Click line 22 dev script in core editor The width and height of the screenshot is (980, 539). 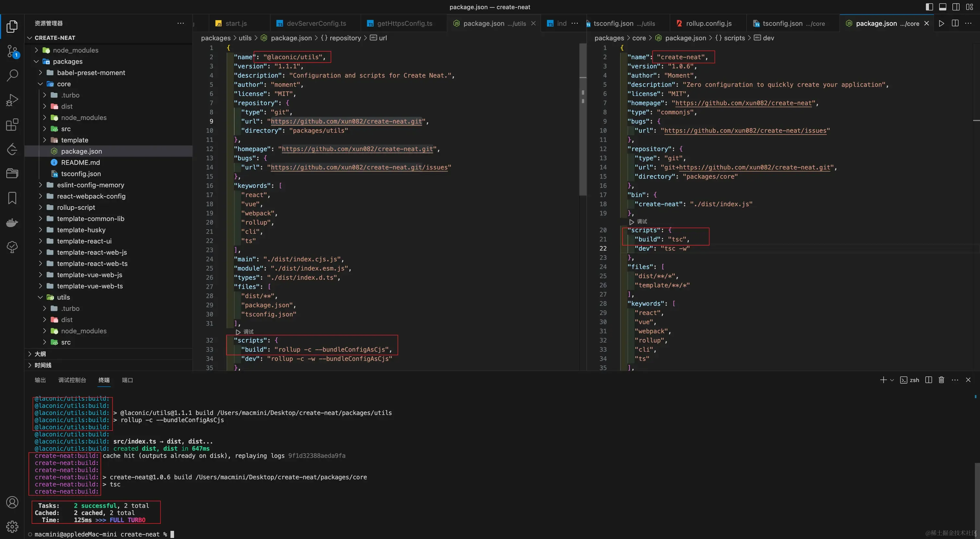662,248
